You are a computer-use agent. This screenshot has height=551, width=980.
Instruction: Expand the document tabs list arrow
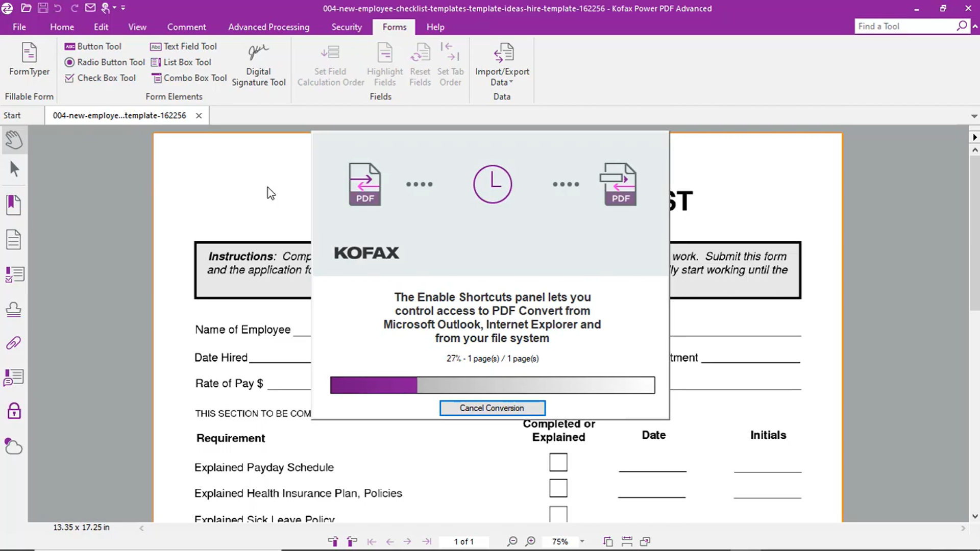click(x=974, y=116)
